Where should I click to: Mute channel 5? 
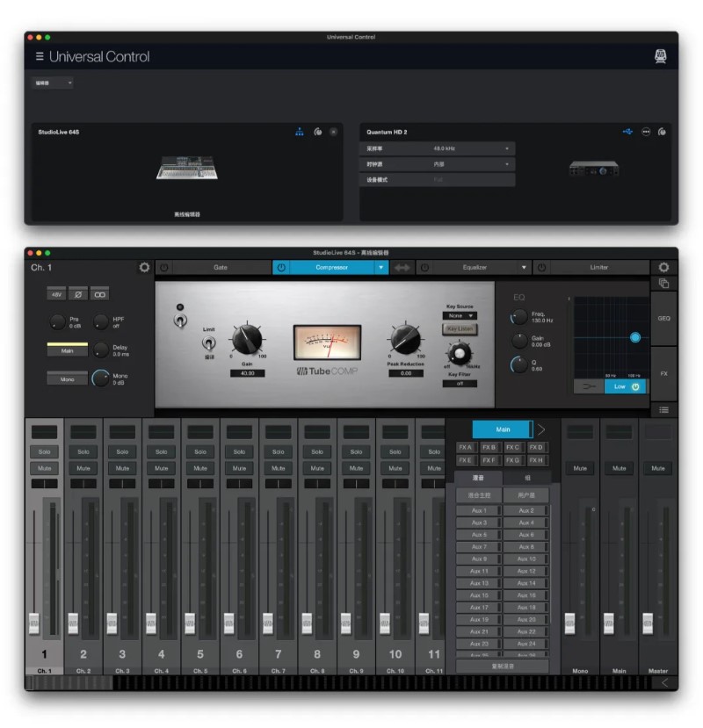click(200, 468)
